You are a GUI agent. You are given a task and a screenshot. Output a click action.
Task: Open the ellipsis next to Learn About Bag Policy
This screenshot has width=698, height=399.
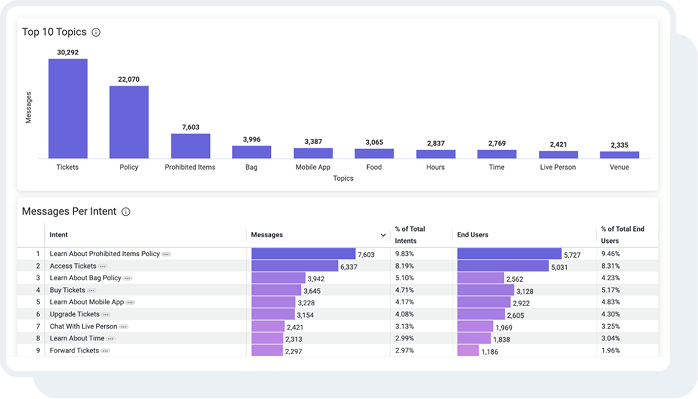[127, 278]
